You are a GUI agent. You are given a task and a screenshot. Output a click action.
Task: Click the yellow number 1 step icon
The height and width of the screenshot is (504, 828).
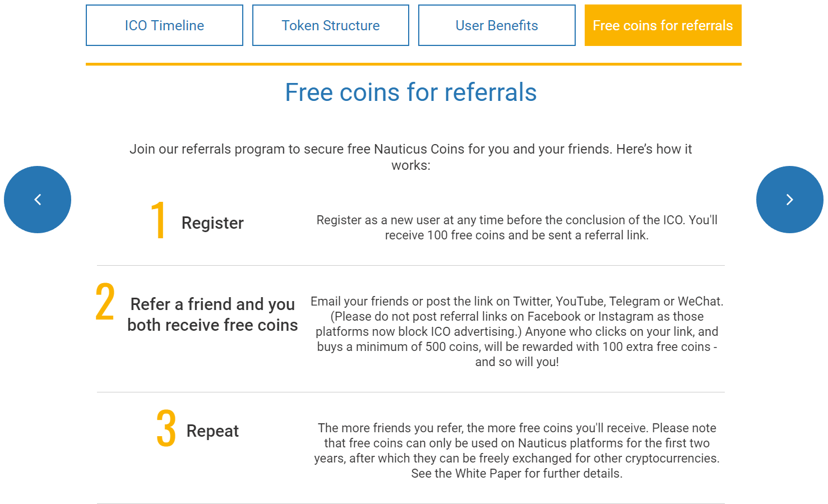pyautogui.click(x=159, y=221)
